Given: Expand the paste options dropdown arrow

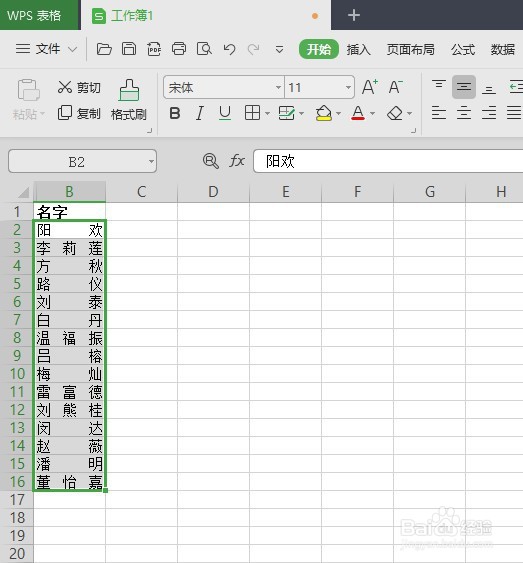Looking at the screenshot, I should (x=42, y=114).
